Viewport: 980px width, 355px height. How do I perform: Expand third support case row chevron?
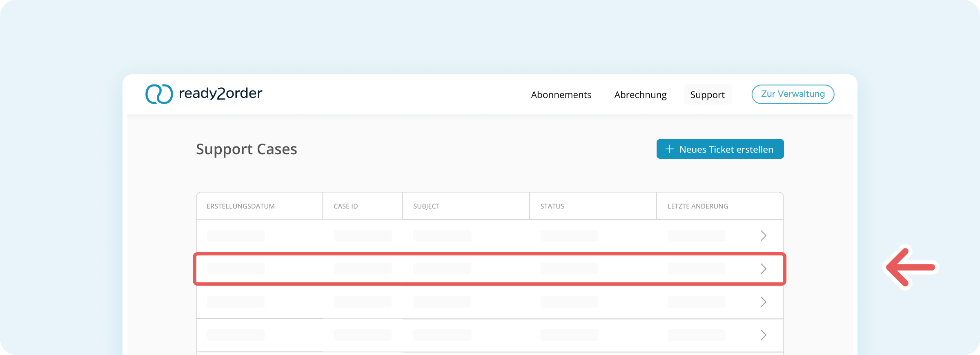[x=763, y=302]
